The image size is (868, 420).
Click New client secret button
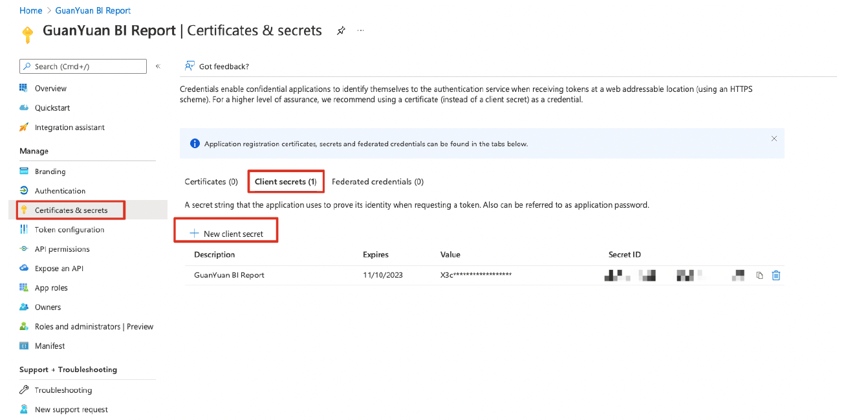pos(226,234)
